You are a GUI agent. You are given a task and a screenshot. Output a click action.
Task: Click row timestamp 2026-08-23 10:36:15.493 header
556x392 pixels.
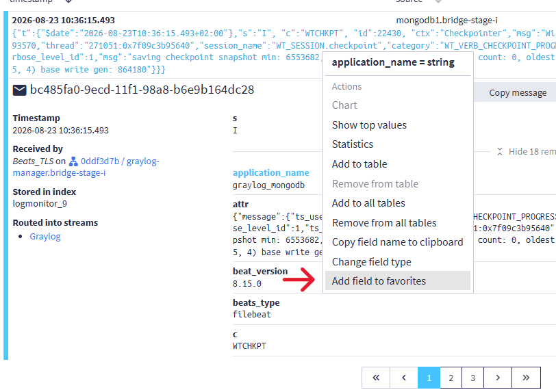[x=64, y=21]
